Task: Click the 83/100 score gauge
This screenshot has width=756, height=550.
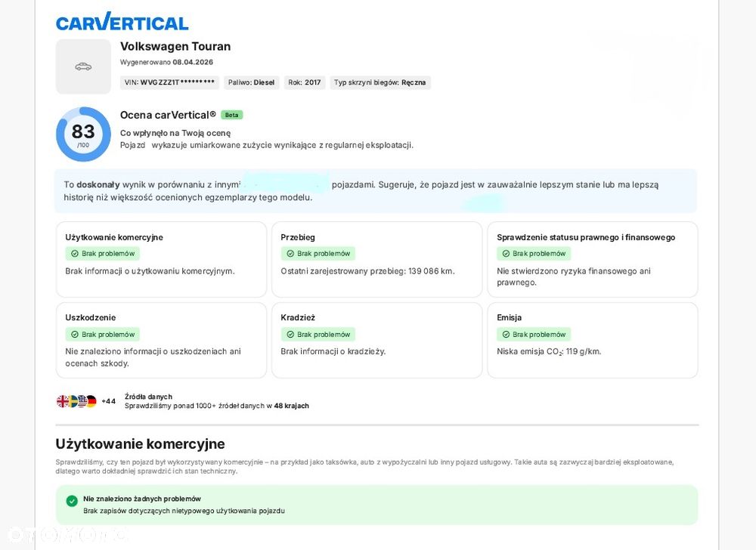Action: (x=83, y=134)
